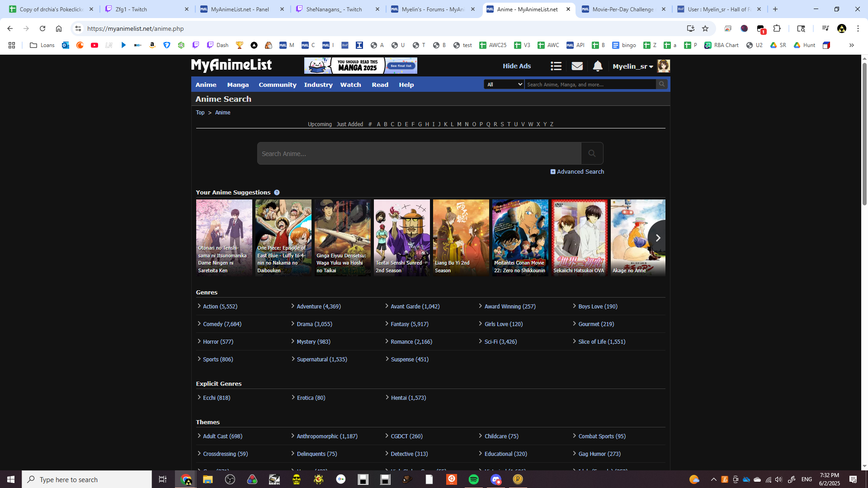Open the browser extensions puzzle icon
The height and width of the screenshot is (488, 868).
pyautogui.click(x=777, y=28)
